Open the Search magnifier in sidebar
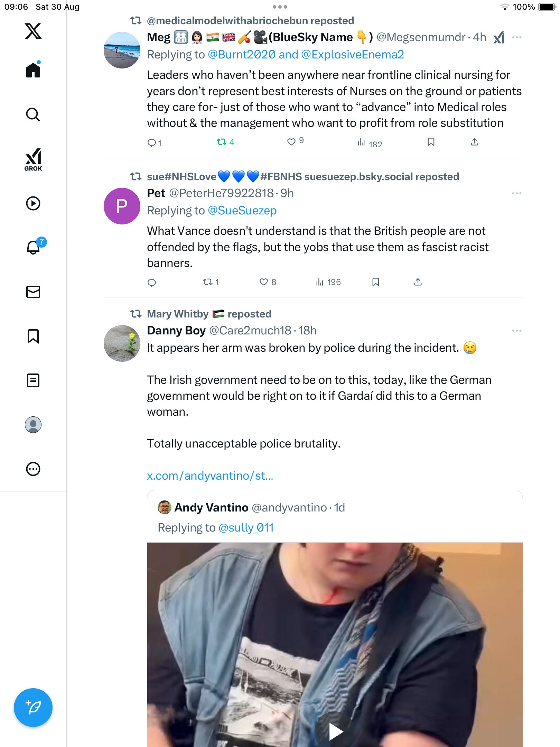The image size is (560, 747). pyautogui.click(x=33, y=114)
